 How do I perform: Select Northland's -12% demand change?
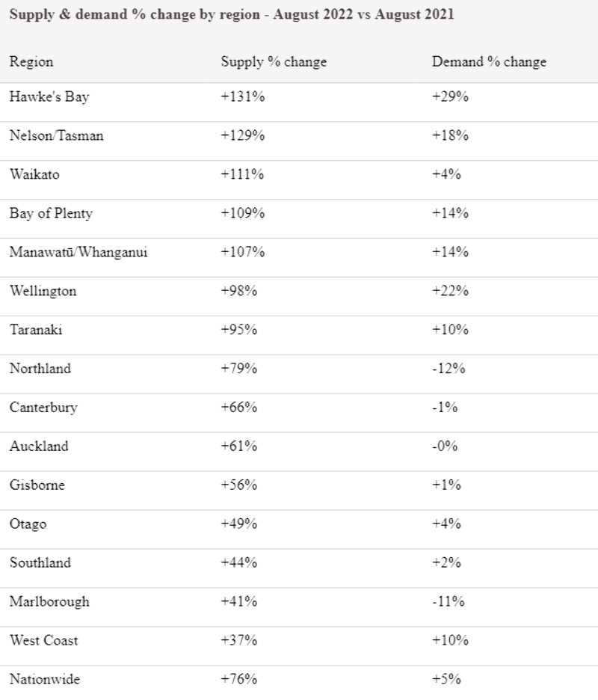click(449, 369)
